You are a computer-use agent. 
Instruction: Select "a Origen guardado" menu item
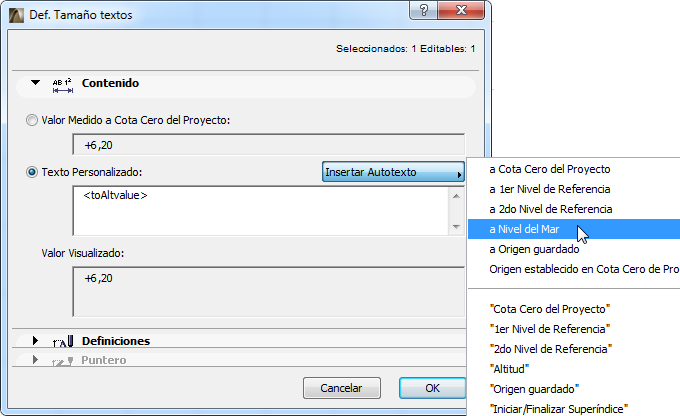534,249
